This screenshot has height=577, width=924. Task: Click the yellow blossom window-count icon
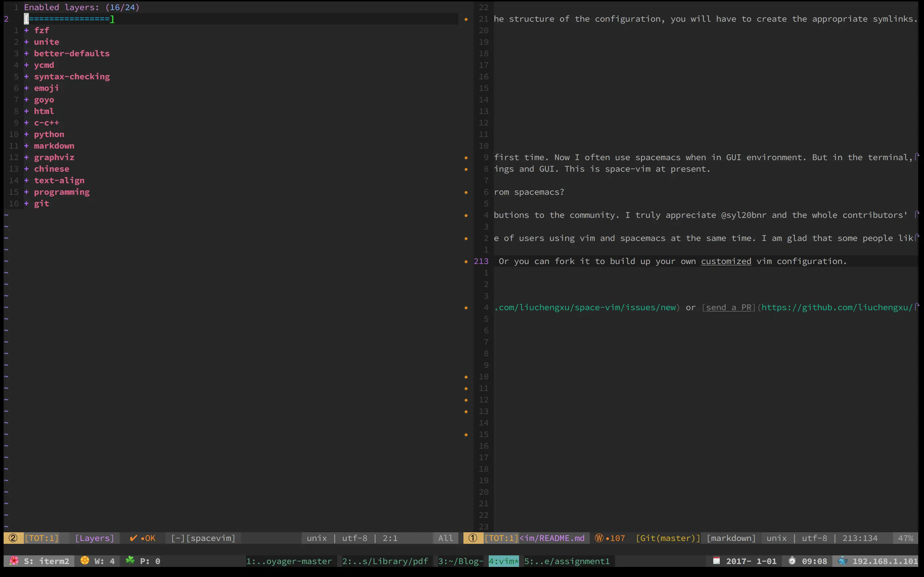coord(85,560)
